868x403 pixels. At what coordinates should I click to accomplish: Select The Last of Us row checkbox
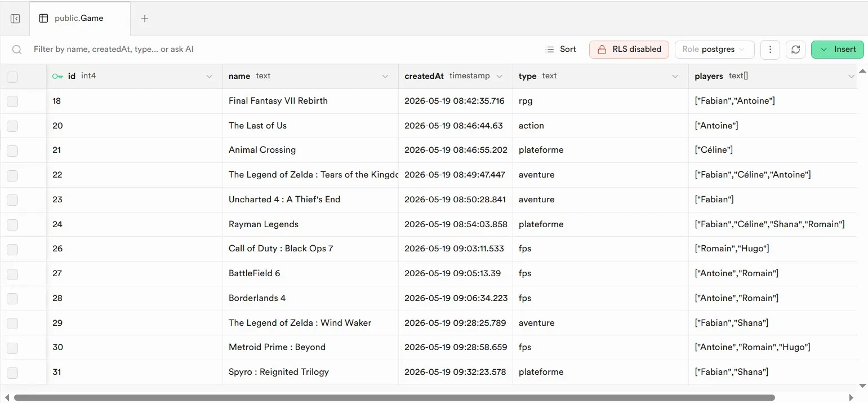click(12, 126)
